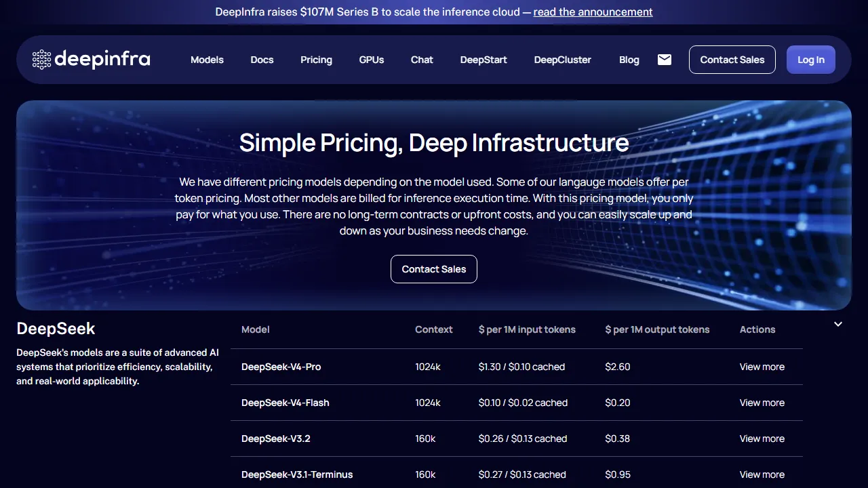The width and height of the screenshot is (868, 488).
Task: Click '$ per 1M output tokens' header
Action: [x=658, y=329]
